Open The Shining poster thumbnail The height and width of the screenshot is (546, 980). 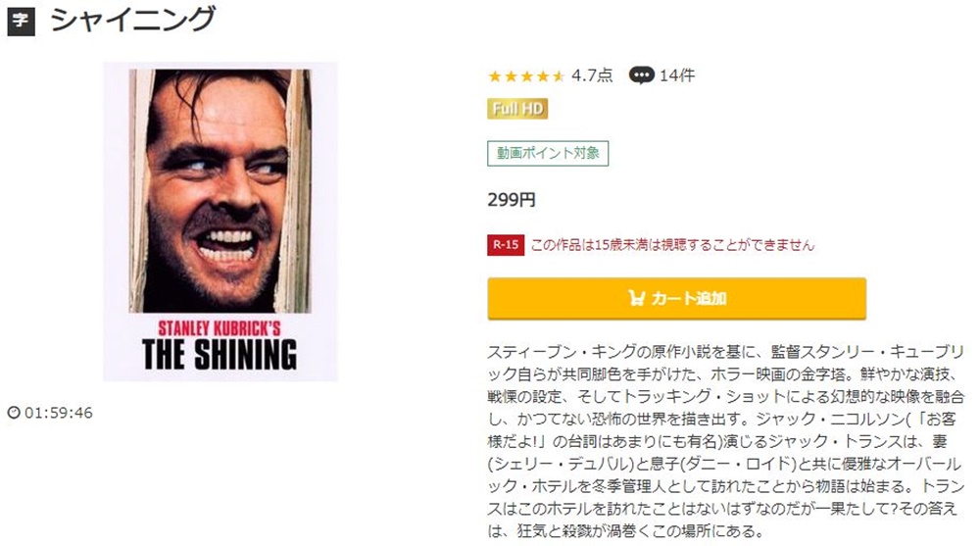220,222
